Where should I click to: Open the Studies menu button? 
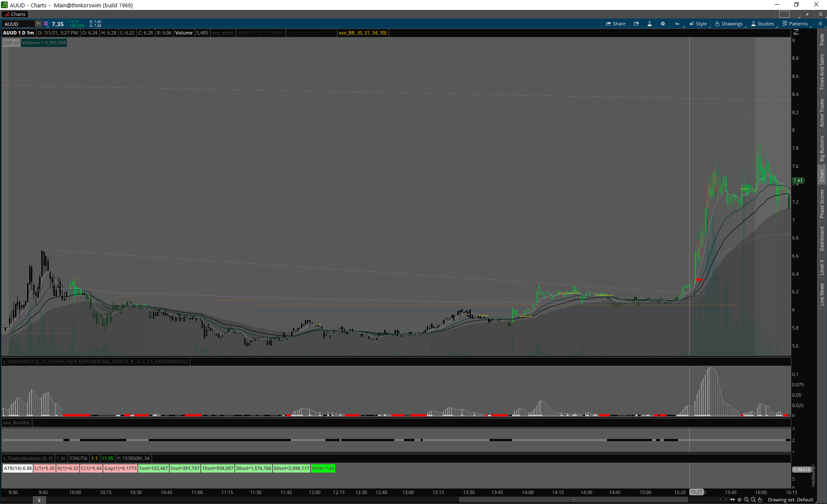click(x=762, y=24)
